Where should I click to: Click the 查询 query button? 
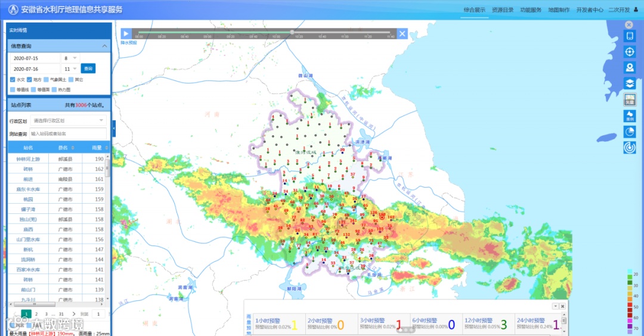pos(88,69)
